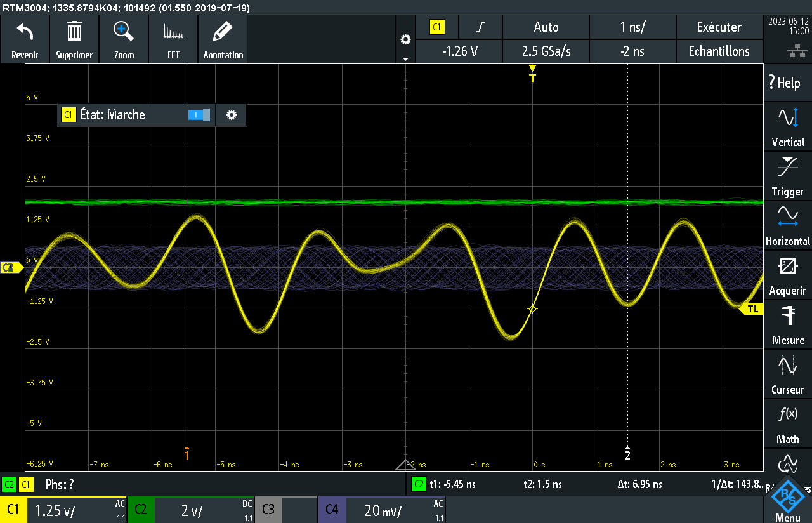Open the Auto trigger mode selector
The image size is (812, 523).
click(x=546, y=27)
